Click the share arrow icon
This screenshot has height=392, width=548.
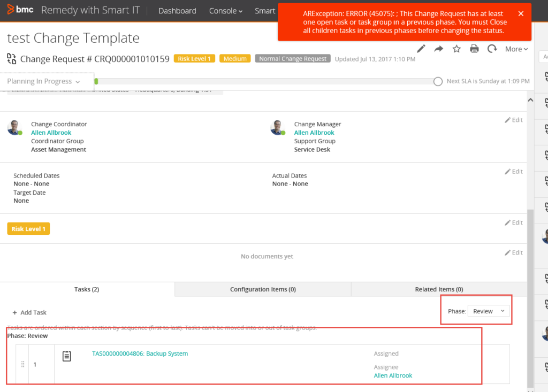(439, 49)
